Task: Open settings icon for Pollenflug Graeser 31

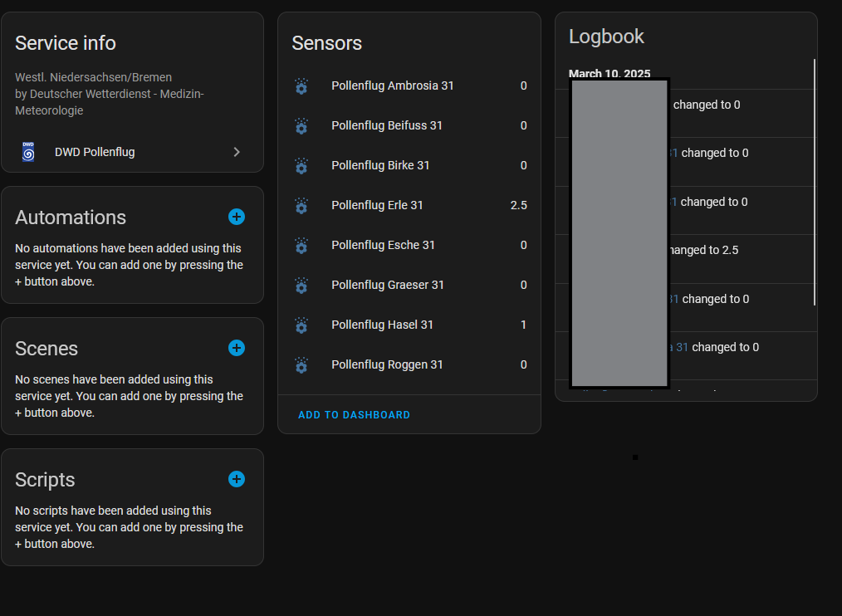Action: point(301,285)
